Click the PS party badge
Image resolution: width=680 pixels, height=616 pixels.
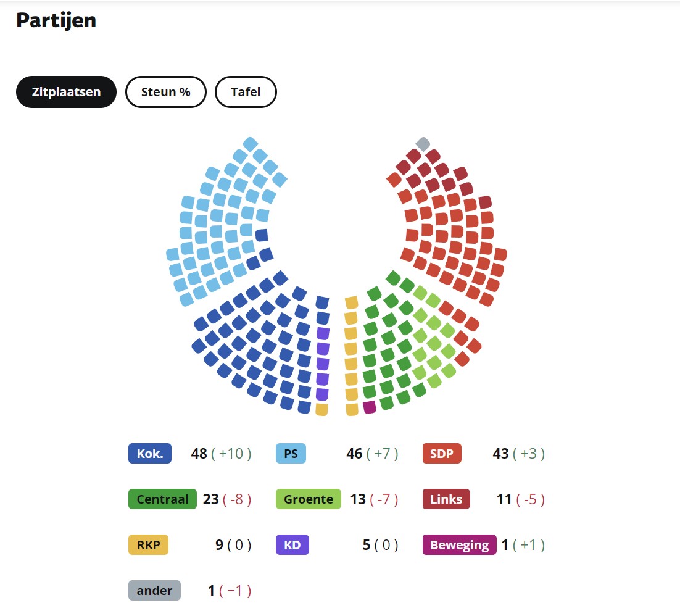(291, 454)
